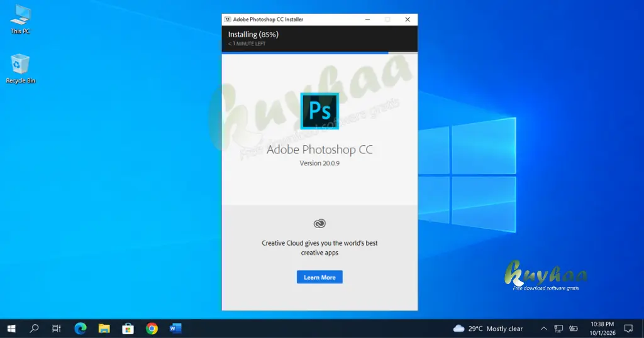
Task: Open taskbar Search
Action: [x=35, y=329]
